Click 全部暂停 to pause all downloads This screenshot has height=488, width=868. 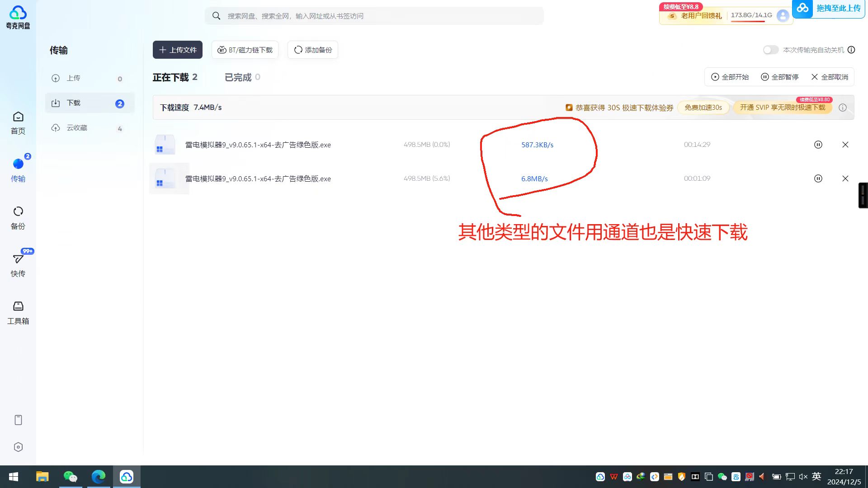[780, 77]
